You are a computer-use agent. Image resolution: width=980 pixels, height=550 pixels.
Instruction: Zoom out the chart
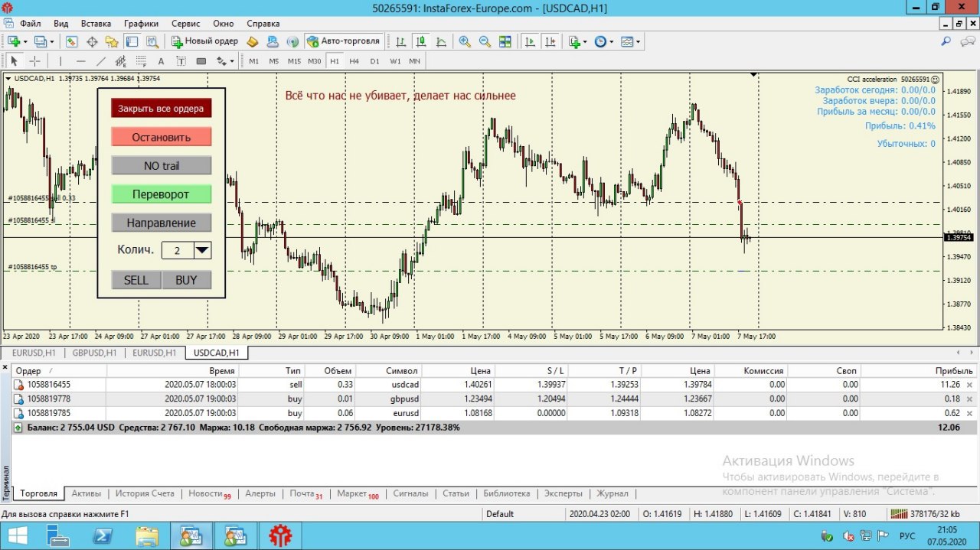tap(485, 41)
